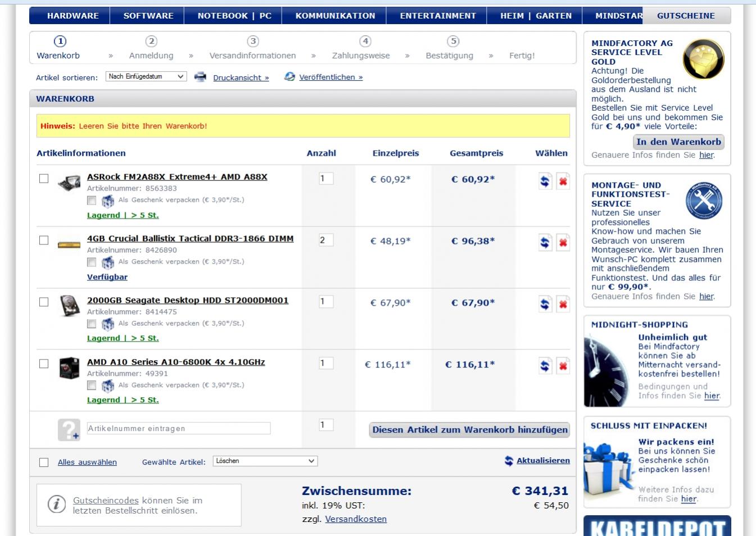Click the Aktualisieren link
The height and width of the screenshot is (536, 756).
pyautogui.click(x=543, y=460)
